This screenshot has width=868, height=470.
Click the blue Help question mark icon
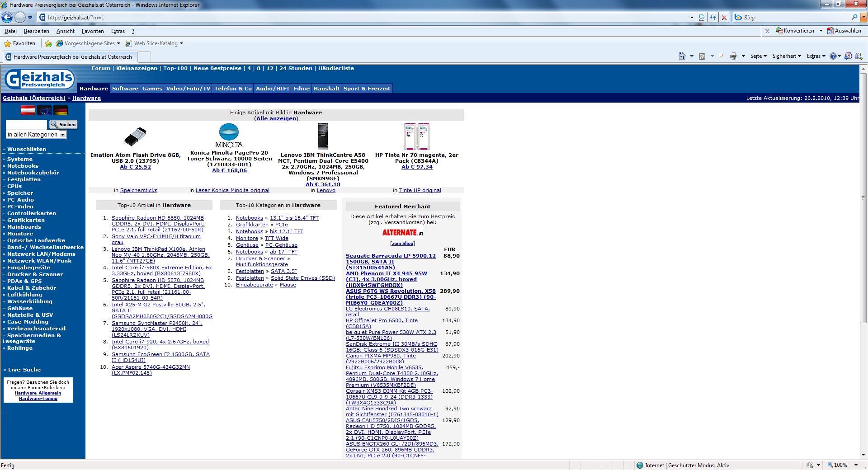point(833,56)
